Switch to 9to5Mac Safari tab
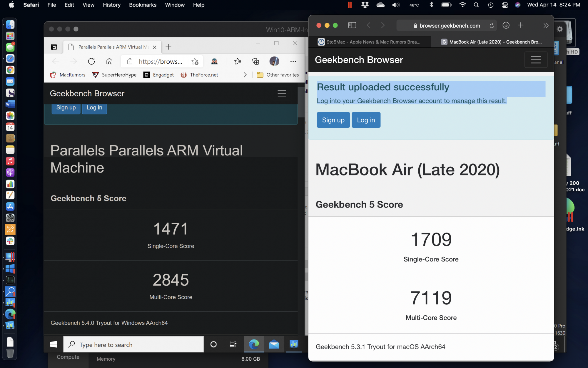 370,42
